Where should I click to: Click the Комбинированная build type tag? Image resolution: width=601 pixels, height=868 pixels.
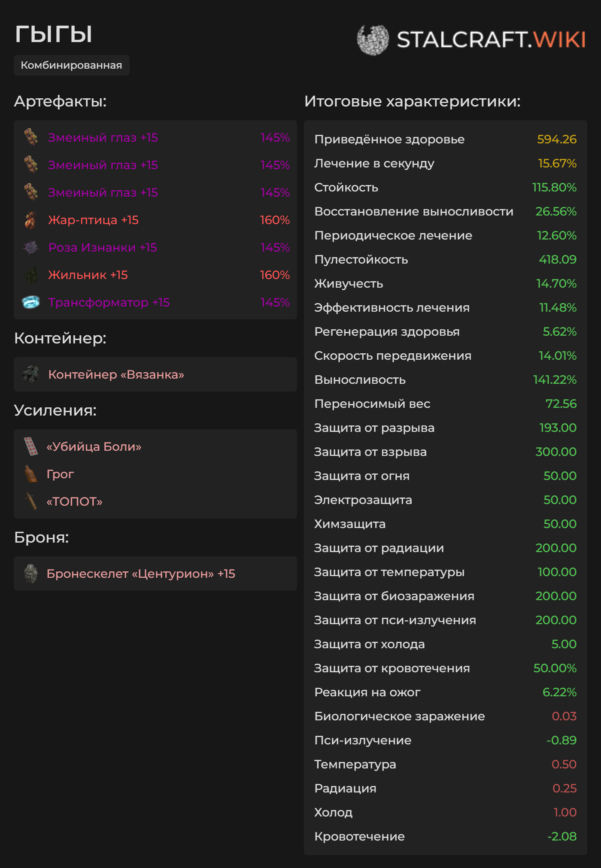(x=71, y=65)
